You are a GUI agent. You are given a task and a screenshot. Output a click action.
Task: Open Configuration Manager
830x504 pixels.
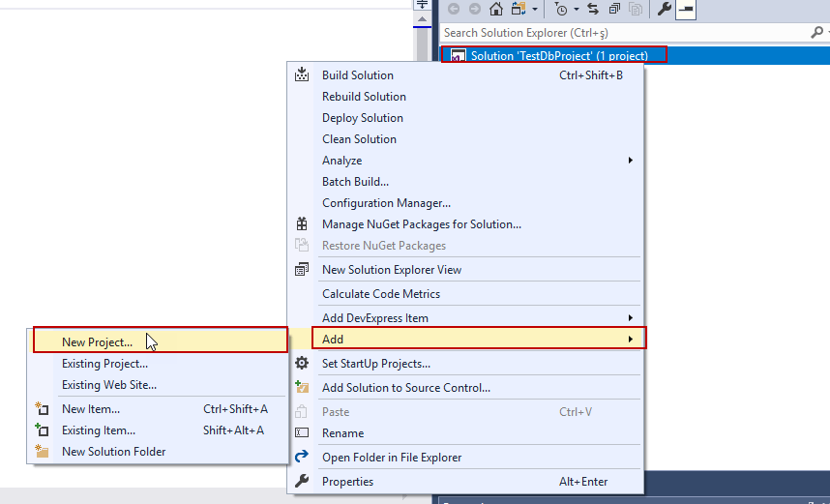point(465,203)
